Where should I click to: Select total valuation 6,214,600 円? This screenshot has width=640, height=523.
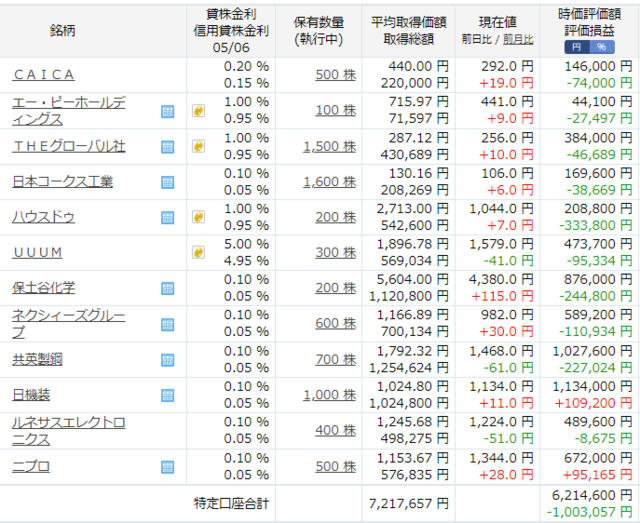[x=592, y=495]
